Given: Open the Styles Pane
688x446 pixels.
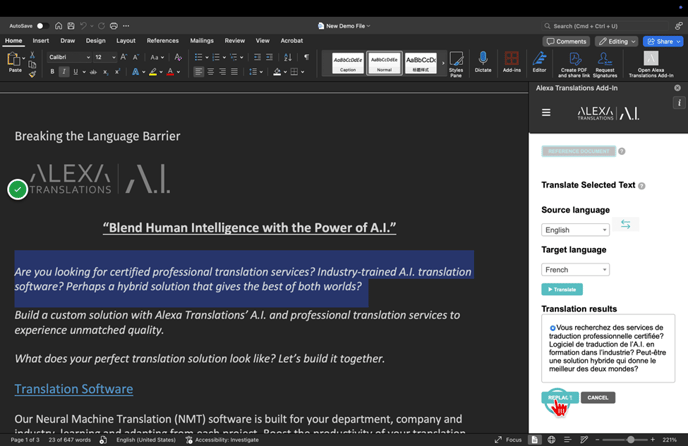Looking at the screenshot, I should pyautogui.click(x=456, y=64).
